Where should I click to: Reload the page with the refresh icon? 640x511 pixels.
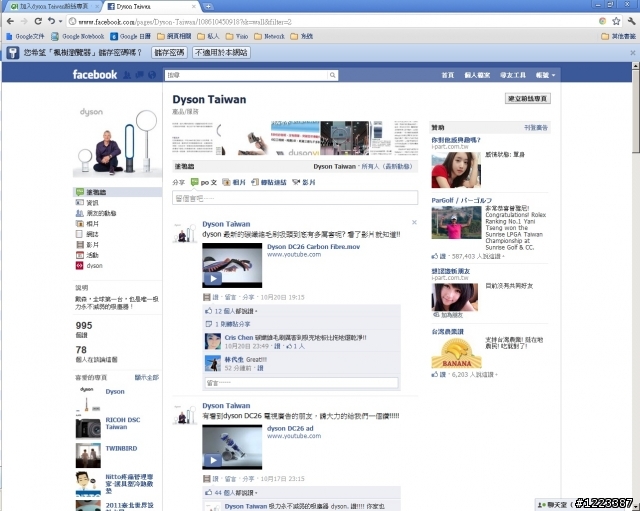[38, 21]
